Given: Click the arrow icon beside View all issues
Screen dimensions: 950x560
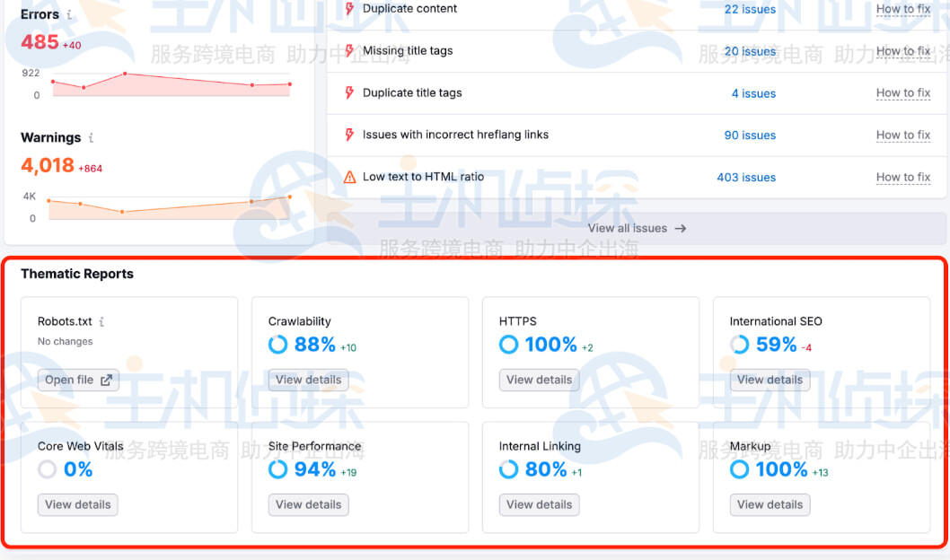Looking at the screenshot, I should point(681,228).
